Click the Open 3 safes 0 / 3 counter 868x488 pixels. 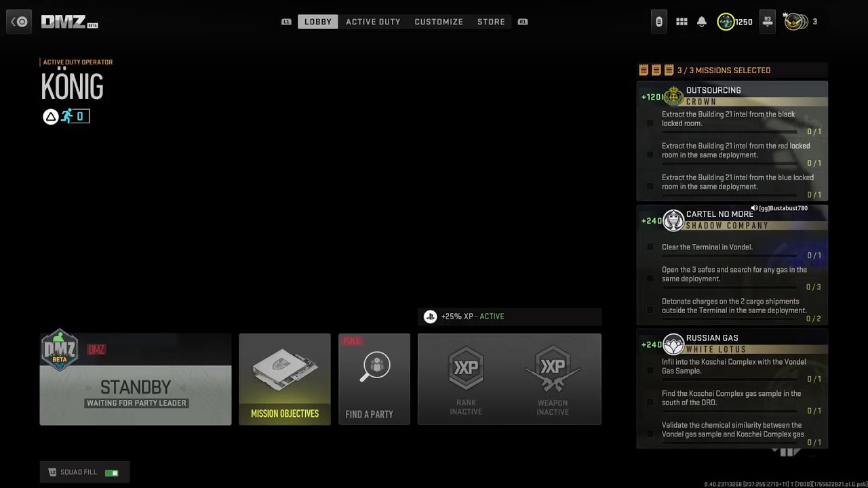[x=813, y=287]
